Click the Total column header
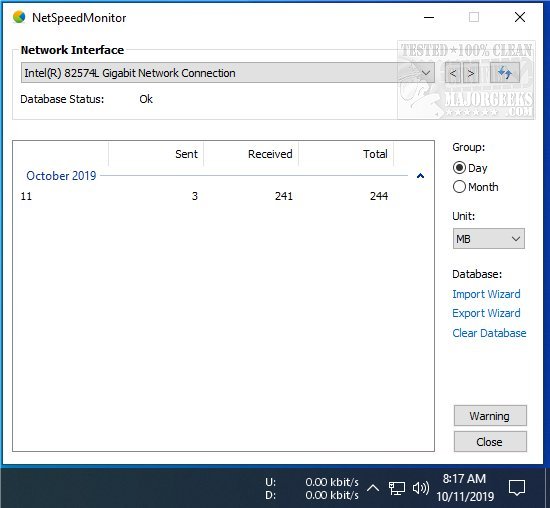The width and height of the screenshot is (550, 508). click(346, 154)
